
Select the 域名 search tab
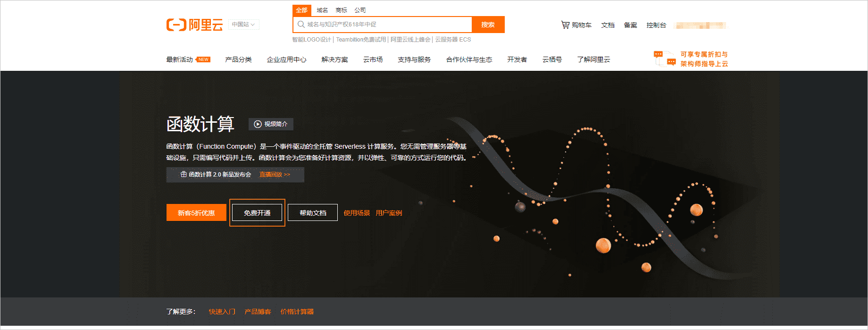(x=322, y=10)
